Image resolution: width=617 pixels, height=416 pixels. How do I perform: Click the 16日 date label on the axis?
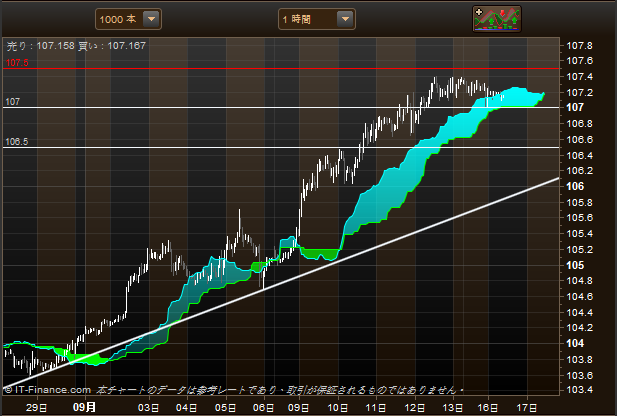(x=488, y=407)
